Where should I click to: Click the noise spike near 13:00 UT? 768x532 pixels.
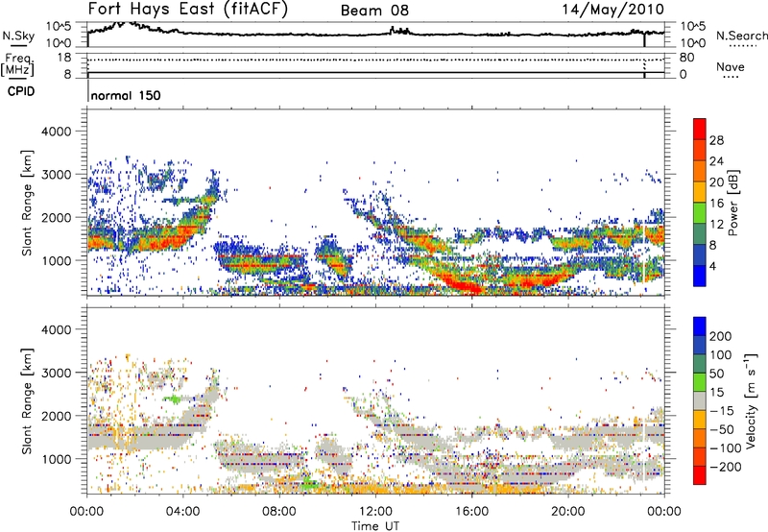(x=399, y=31)
